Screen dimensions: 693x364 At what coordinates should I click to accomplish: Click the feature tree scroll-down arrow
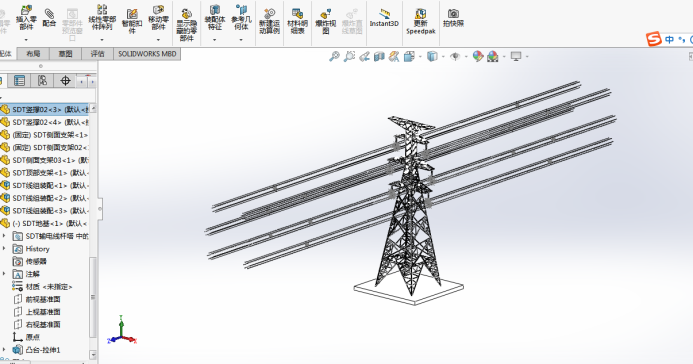pyautogui.click(x=93, y=355)
